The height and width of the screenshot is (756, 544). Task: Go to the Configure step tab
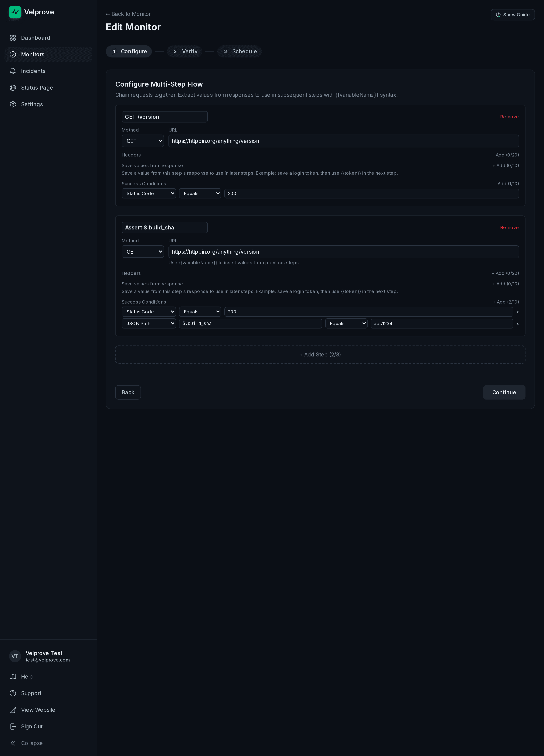coord(129,52)
